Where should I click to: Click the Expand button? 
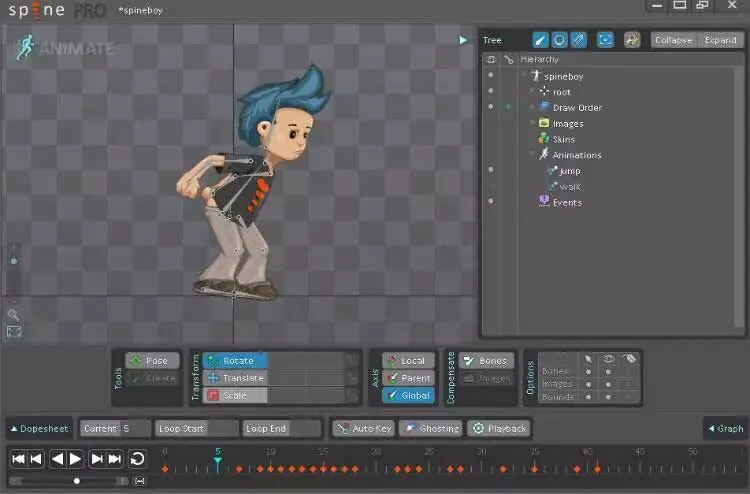click(x=720, y=40)
